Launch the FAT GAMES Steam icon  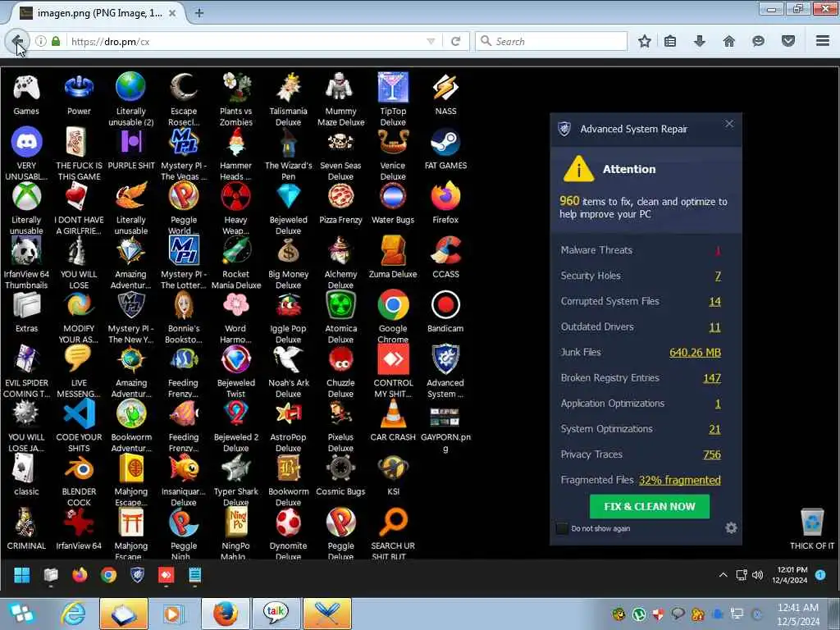(445, 143)
